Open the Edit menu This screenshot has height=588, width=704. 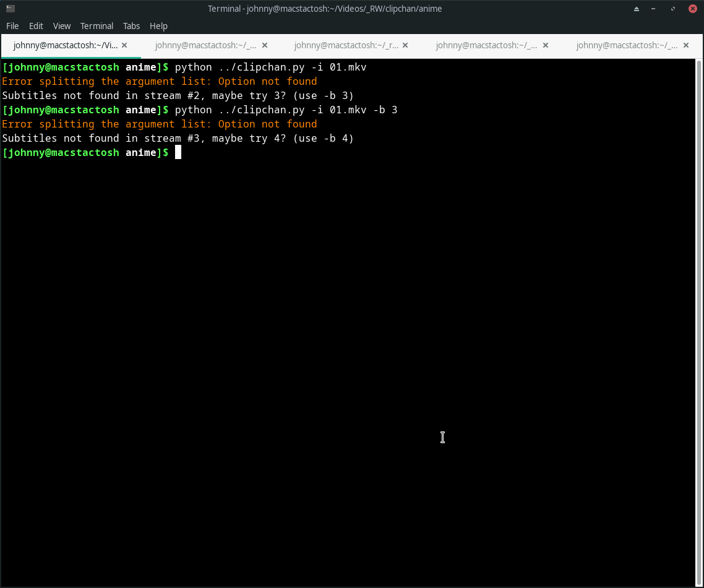tap(36, 26)
